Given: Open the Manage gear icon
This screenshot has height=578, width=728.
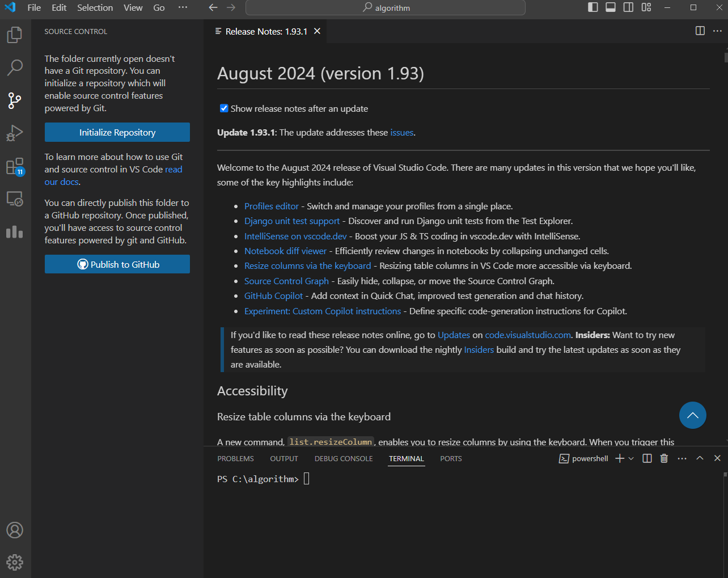Looking at the screenshot, I should (x=15, y=562).
